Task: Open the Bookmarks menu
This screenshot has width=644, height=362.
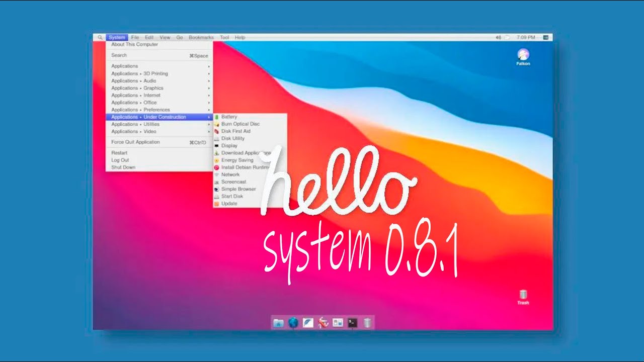Action: point(201,38)
